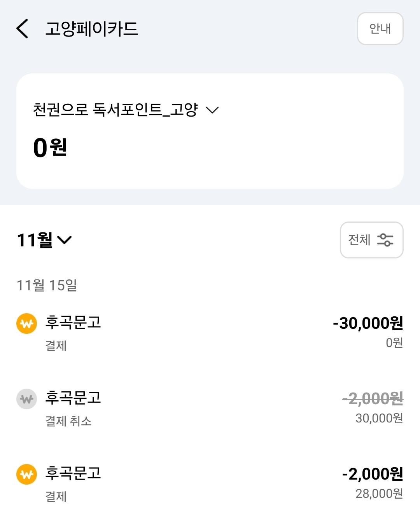Tap the orange won icon for -2,000원 payment
420x520 pixels.
(x=26, y=474)
